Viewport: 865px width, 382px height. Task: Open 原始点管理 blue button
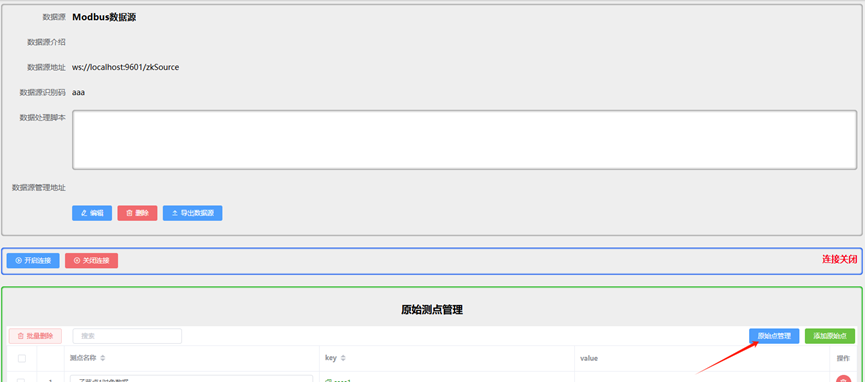[774, 336]
